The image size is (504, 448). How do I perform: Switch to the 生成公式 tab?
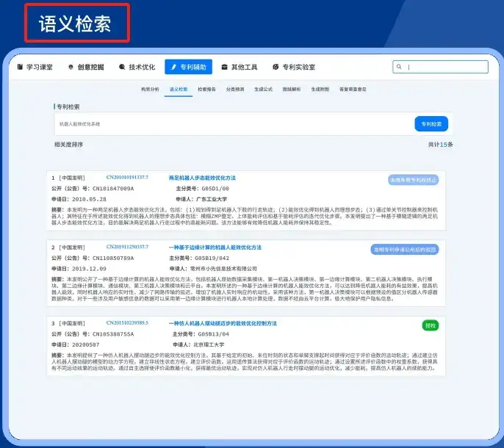(x=263, y=89)
